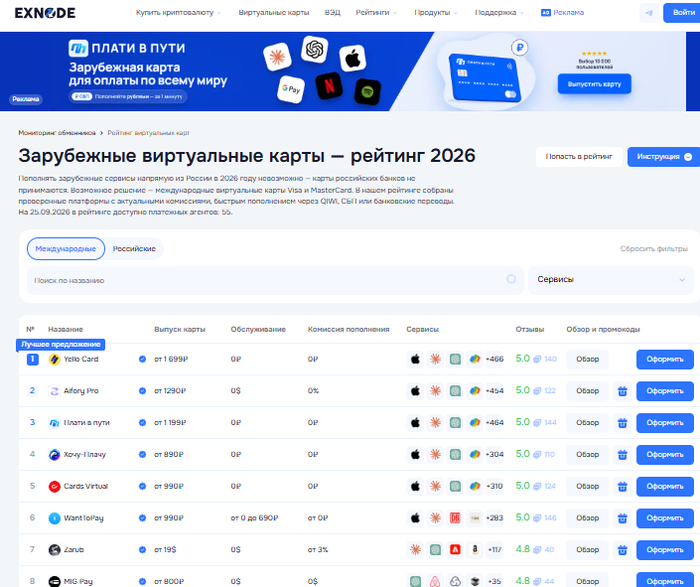Viewport: 700px width, 587px height.
Task: Click Aifory Pro logo icon
Action: click(54, 391)
